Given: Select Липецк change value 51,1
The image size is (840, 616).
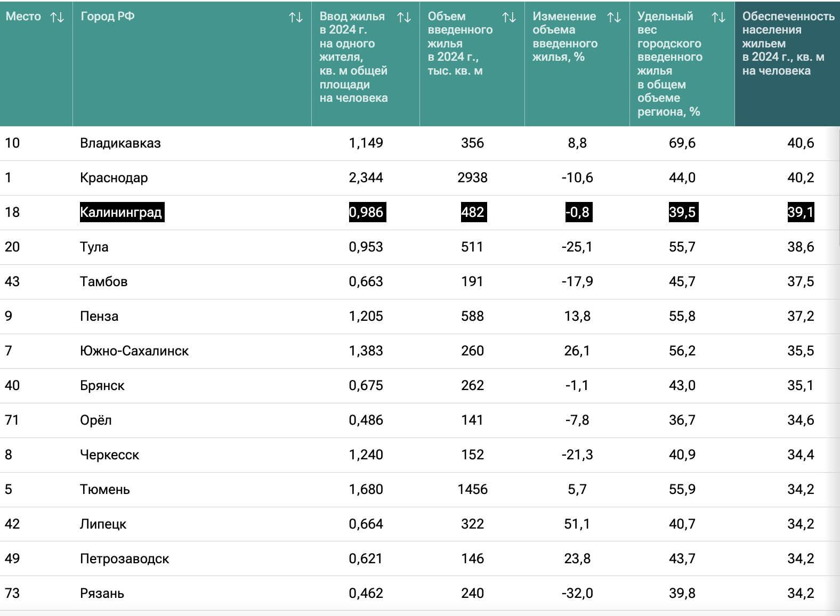Looking at the screenshot, I should pos(577,524).
